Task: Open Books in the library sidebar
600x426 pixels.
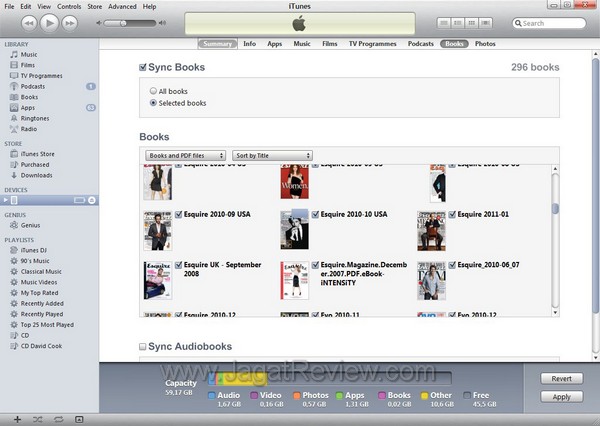Action: 29,97
